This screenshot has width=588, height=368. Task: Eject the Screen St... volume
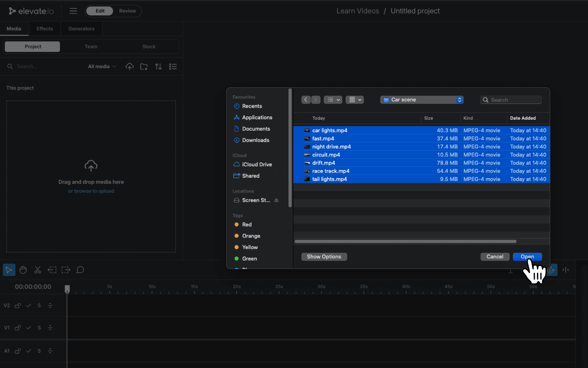[x=276, y=200]
